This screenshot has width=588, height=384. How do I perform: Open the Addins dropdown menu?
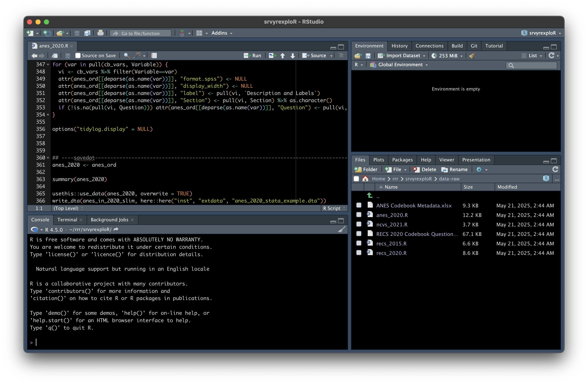tap(222, 33)
